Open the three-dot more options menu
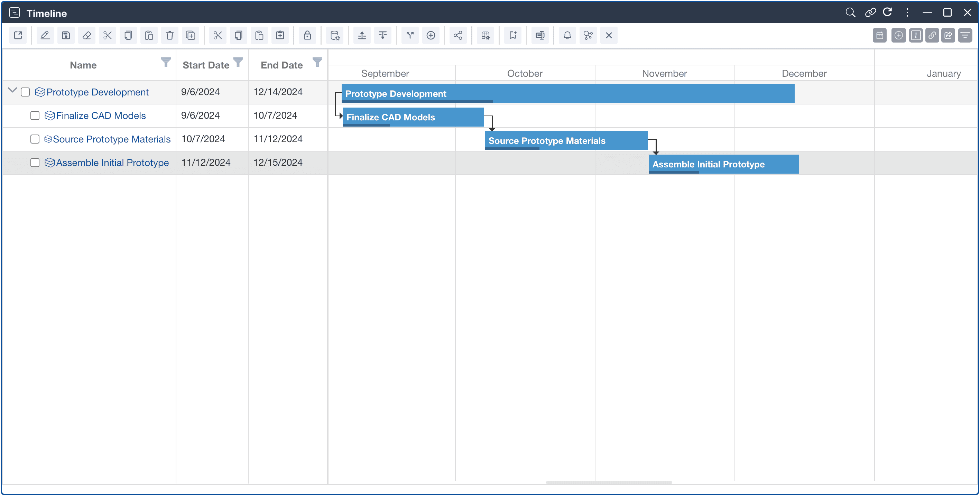Viewport: 980px width, 496px height. tap(907, 12)
